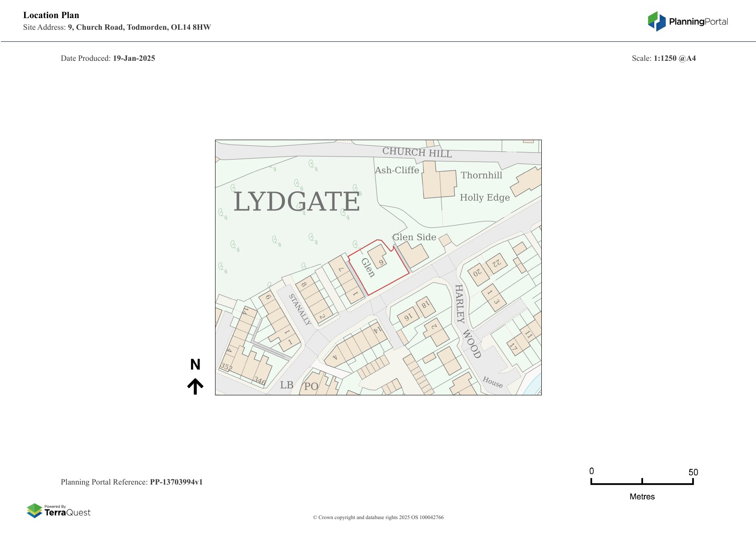756x535 pixels.
Task: Click the scale 1:1250 @A4 text
Action: pyautogui.click(x=674, y=58)
